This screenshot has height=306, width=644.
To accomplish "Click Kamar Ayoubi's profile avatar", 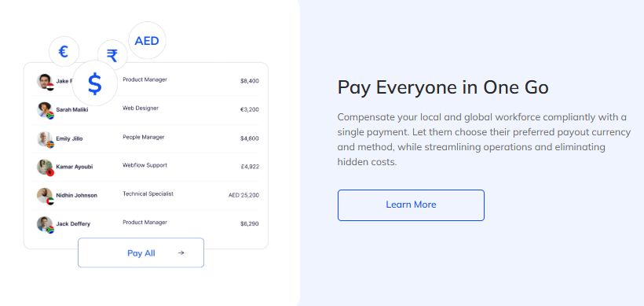I will click(45, 167).
